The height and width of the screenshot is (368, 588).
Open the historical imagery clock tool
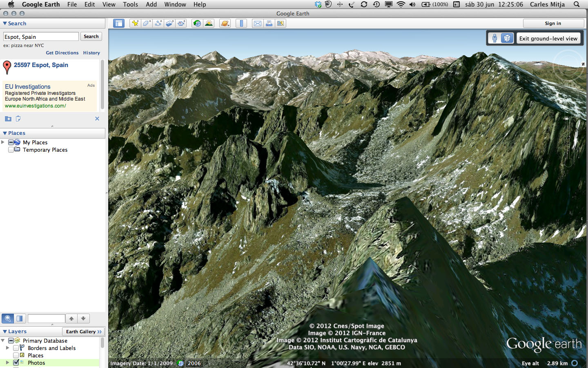pyautogui.click(x=197, y=23)
